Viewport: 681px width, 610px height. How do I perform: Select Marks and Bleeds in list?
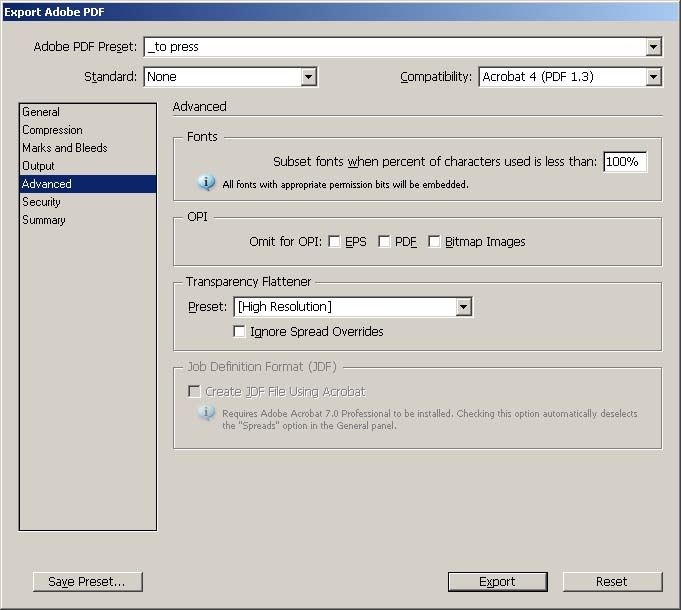coord(88,148)
